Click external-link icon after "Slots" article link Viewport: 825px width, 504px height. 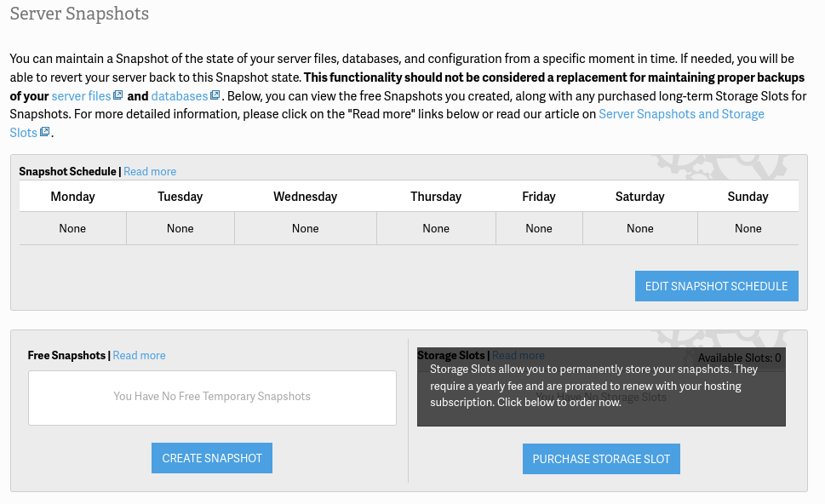[45, 133]
